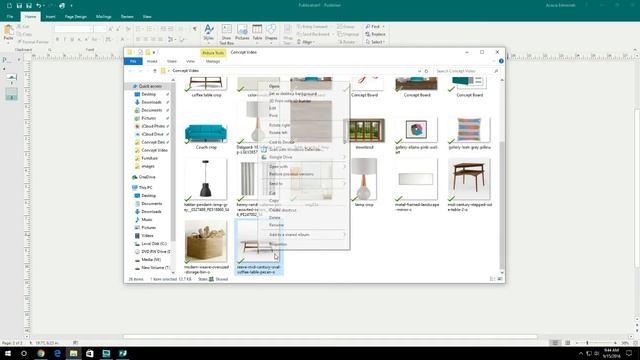The width and height of the screenshot is (640, 360).
Task: Switch Explorer to large thumbnails view
Action: click(500, 279)
